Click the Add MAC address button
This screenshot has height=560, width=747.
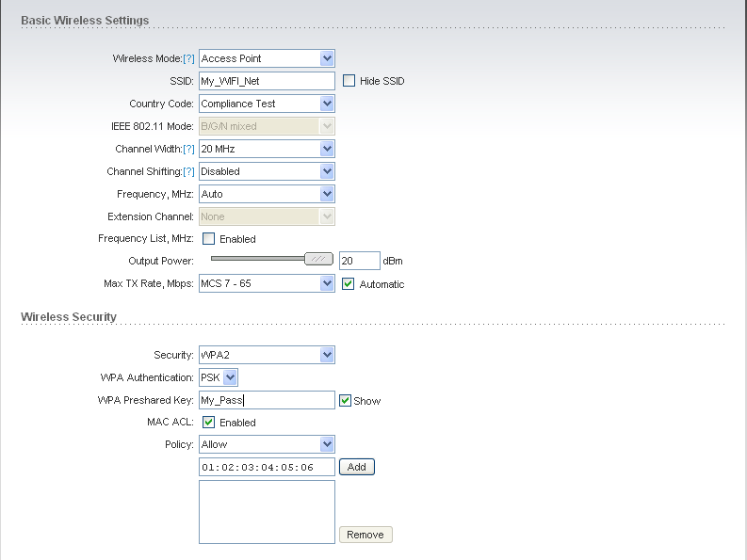pos(357,467)
